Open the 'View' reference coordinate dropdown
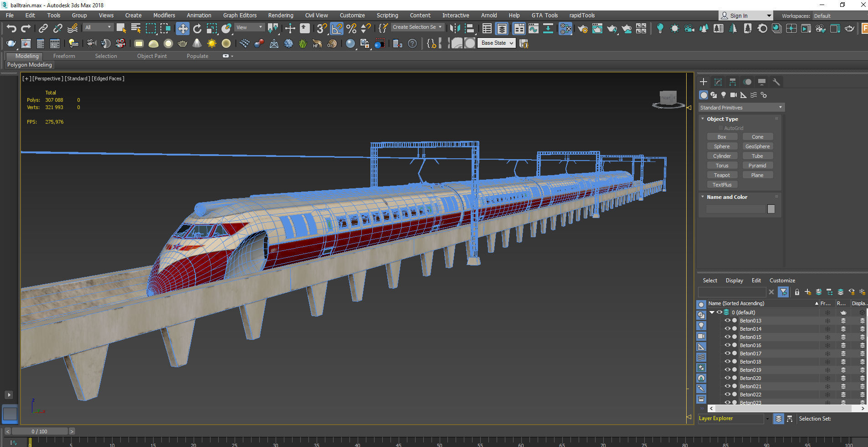 tap(249, 27)
